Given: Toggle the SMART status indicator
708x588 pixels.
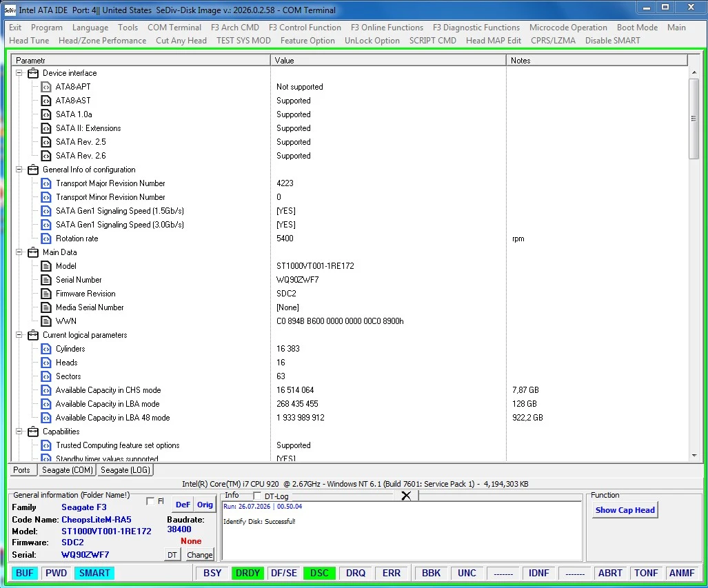Looking at the screenshot, I should click(94, 573).
